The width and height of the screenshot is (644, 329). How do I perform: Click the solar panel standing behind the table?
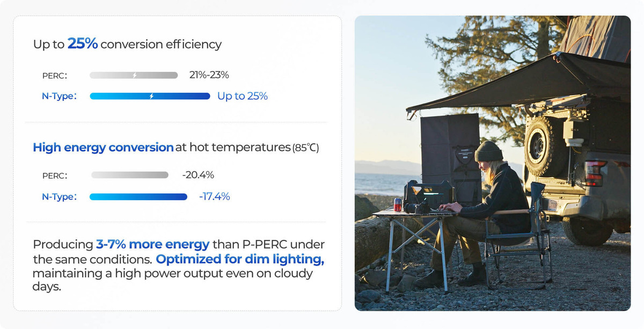click(449, 150)
